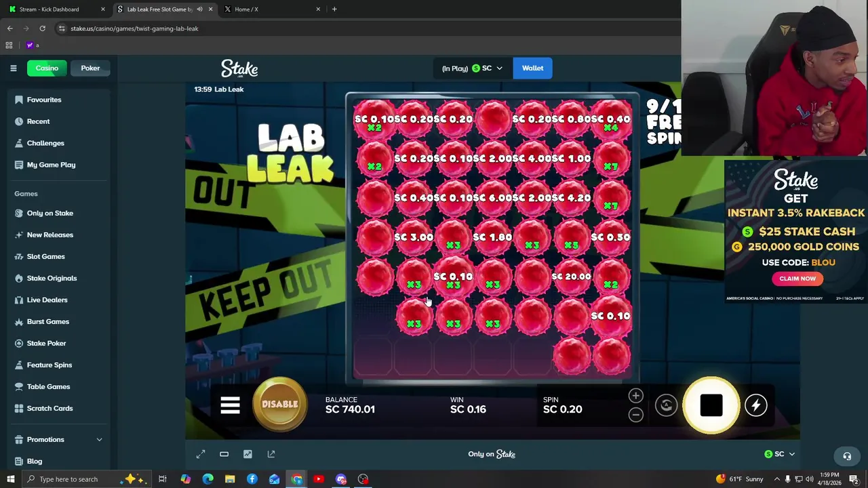Open Favourites in the sidebar
Image resolution: width=868 pixels, height=488 pixels.
pyautogui.click(x=44, y=100)
